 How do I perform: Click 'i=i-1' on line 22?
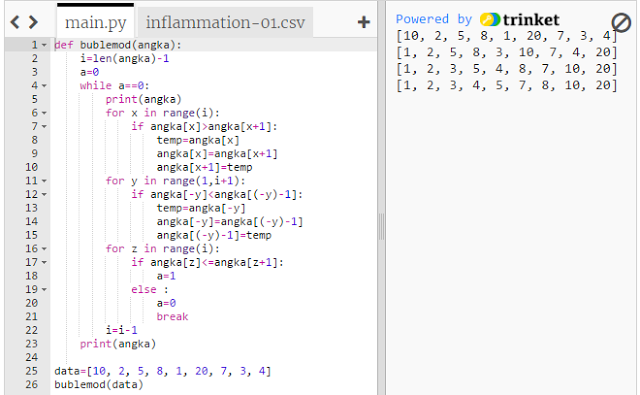click(121, 330)
